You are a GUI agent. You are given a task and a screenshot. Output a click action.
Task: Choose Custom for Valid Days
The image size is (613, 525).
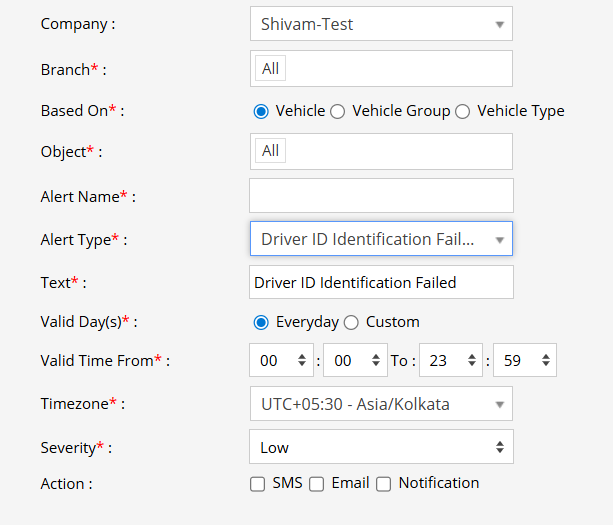tap(351, 322)
